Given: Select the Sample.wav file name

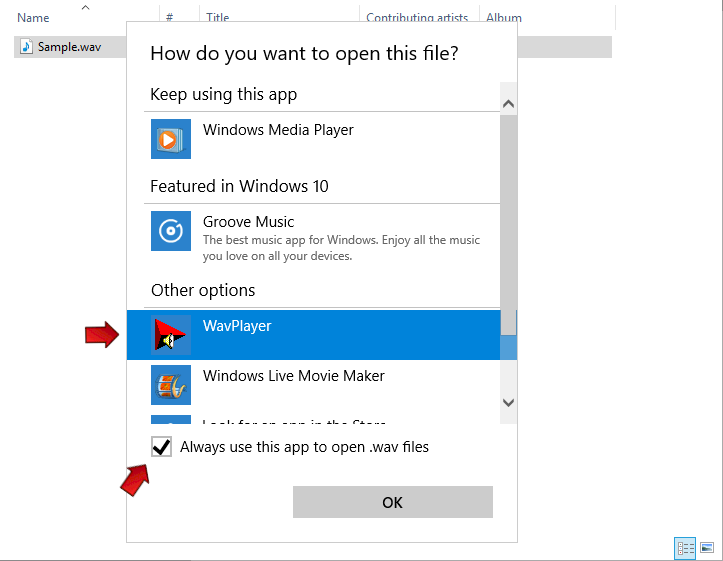Looking at the screenshot, I should click(70, 47).
